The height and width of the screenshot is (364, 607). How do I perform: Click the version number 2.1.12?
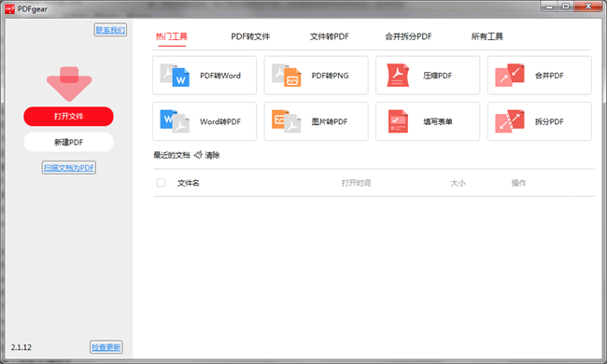click(x=21, y=347)
